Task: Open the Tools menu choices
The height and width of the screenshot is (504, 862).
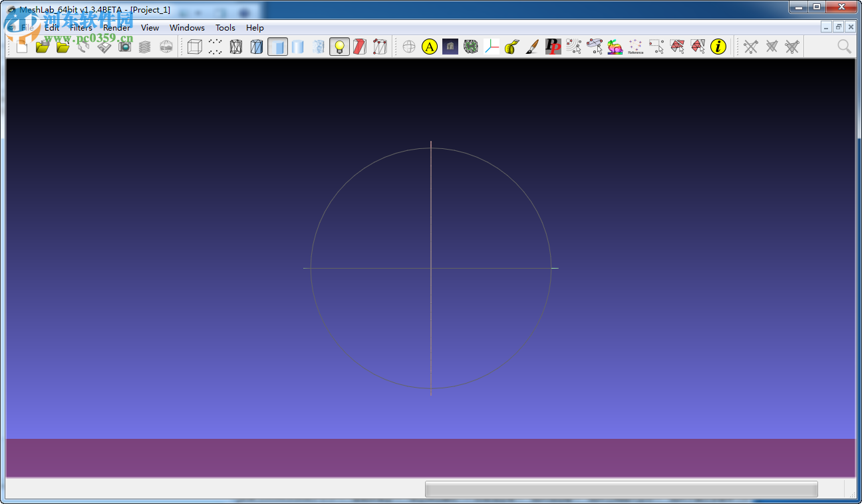Action: click(225, 27)
